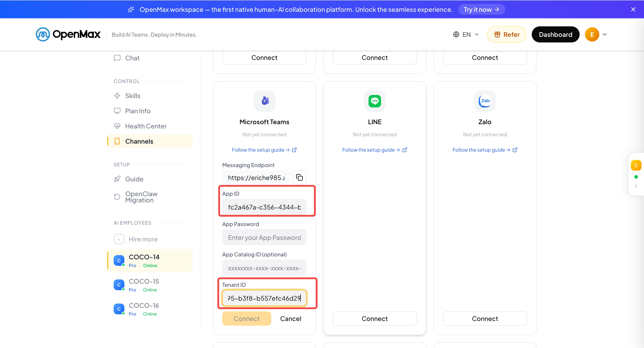
Task: Expand the floating side widget arrow
Action: (636, 186)
